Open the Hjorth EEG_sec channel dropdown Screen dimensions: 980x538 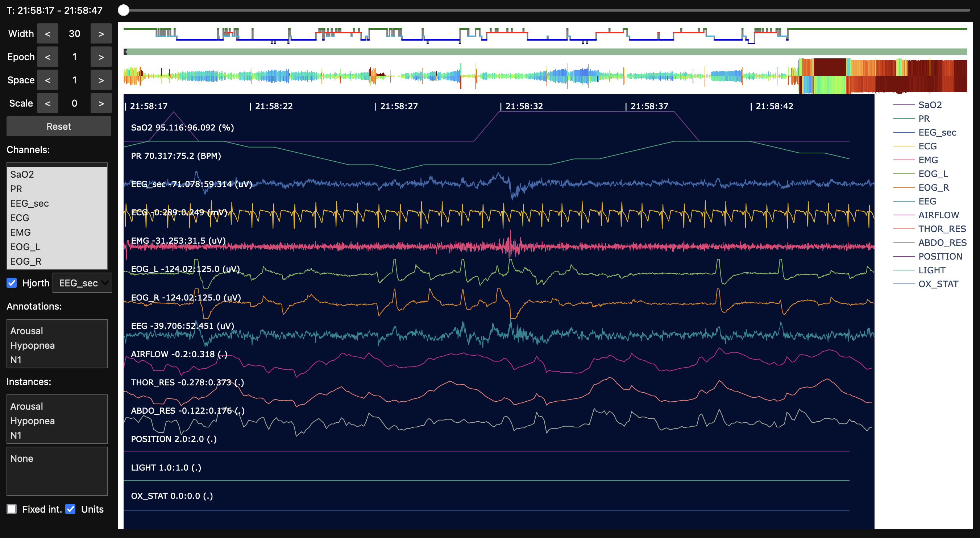tap(83, 283)
